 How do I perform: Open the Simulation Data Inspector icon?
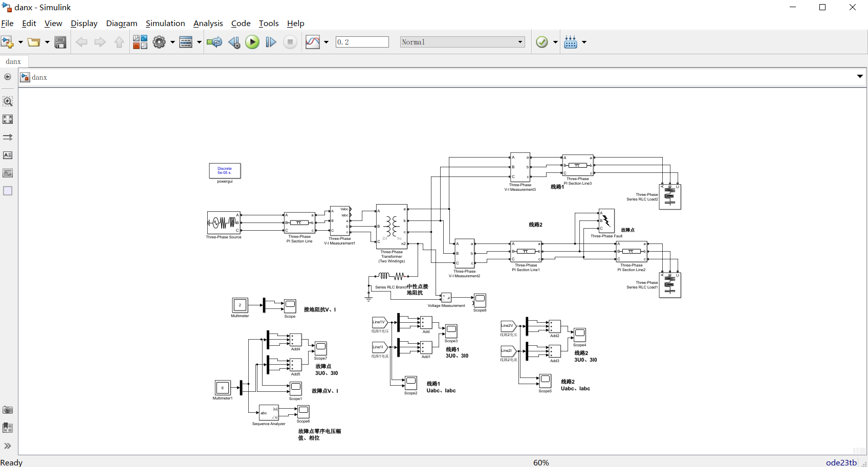click(312, 42)
